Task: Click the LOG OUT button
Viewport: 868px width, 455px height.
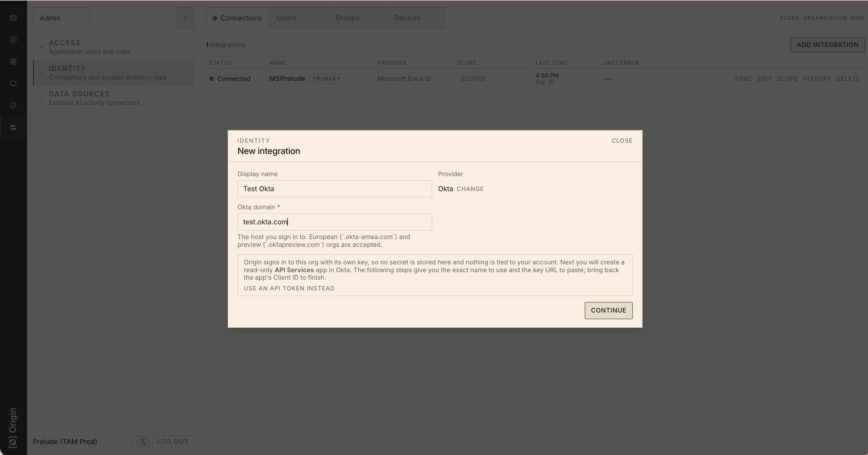Action: coord(173,441)
